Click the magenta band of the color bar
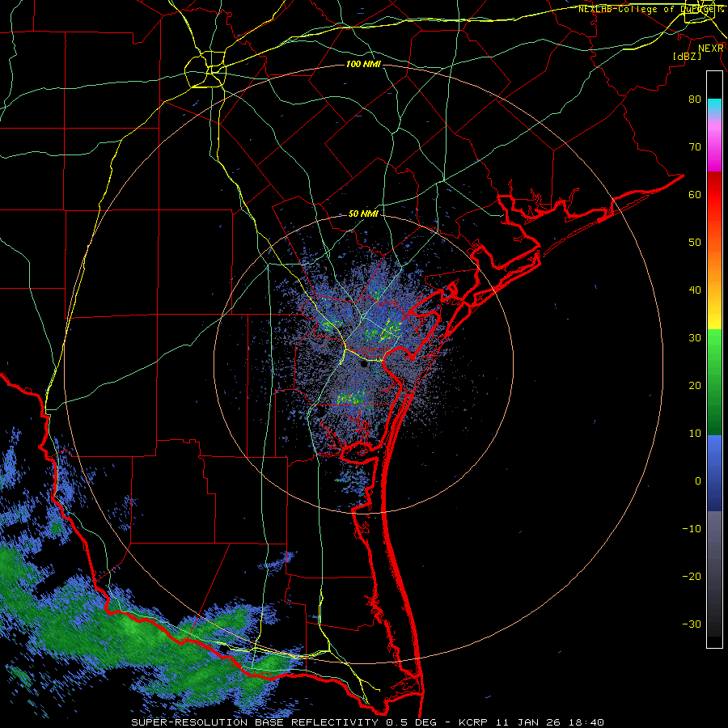This screenshot has height=728, width=728. click(x=714, y=149)
